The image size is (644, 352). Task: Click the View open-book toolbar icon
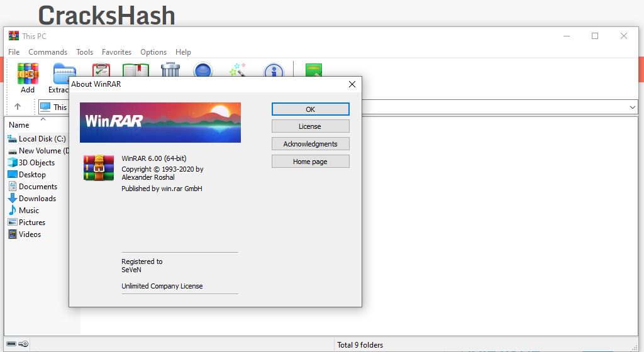[136, 70]
